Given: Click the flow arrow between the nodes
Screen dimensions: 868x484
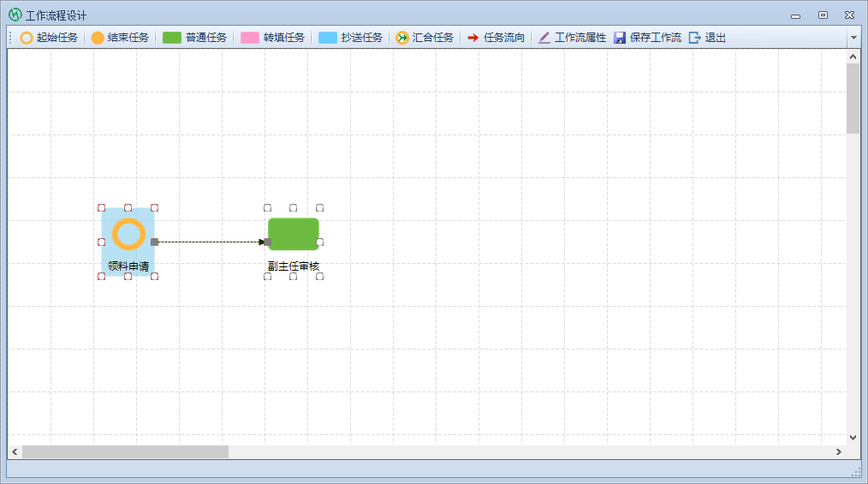Looking at the screenshot, I should pyautogui.click(x=210, y=242).
